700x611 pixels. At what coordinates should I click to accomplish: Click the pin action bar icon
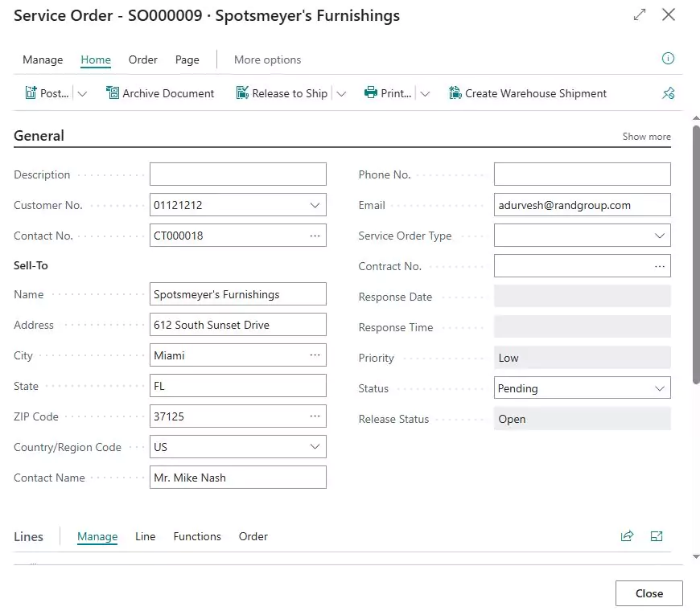tap(668, 93)
